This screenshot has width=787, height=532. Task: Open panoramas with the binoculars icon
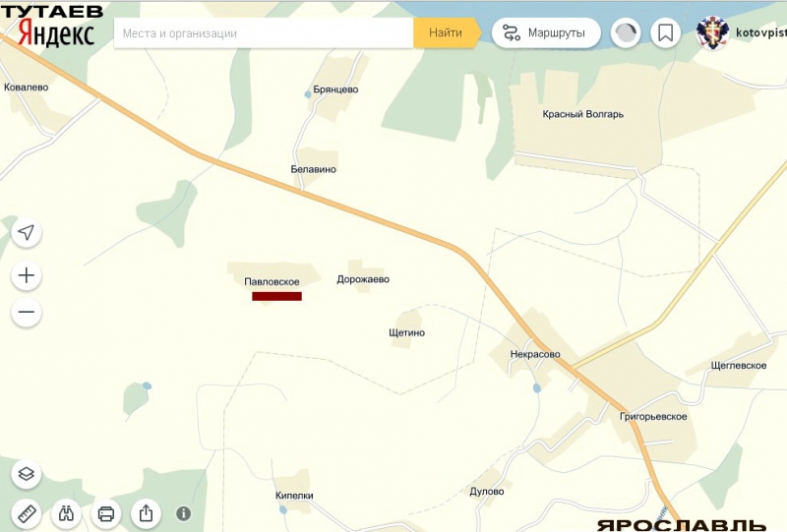click(67, 512)
